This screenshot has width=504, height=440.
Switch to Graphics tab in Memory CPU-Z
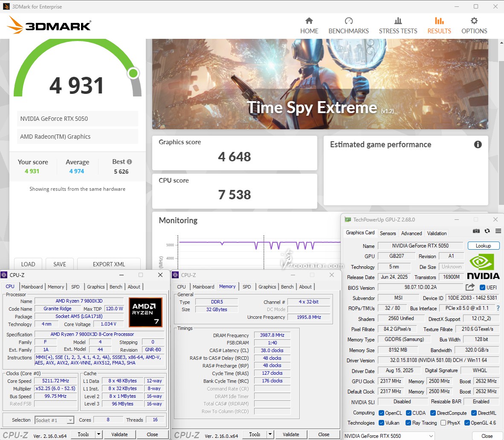pyautogui.click(x=267, y=287)
